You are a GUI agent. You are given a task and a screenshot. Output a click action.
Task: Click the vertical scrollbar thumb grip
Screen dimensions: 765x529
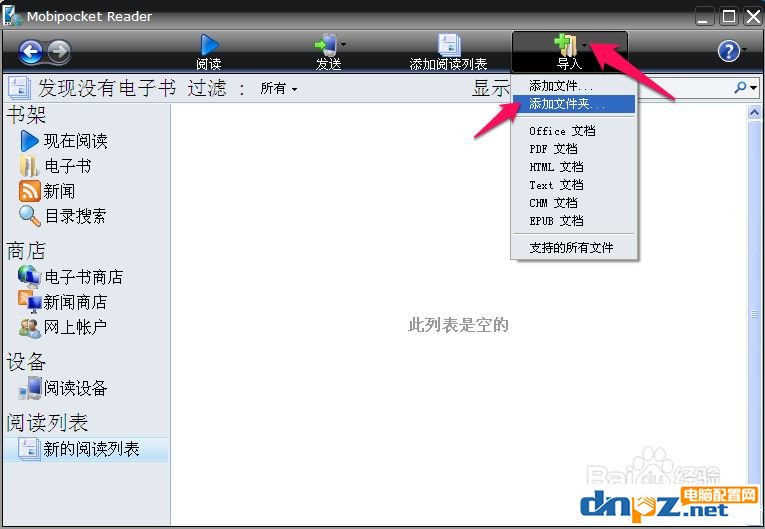[754, 314]
